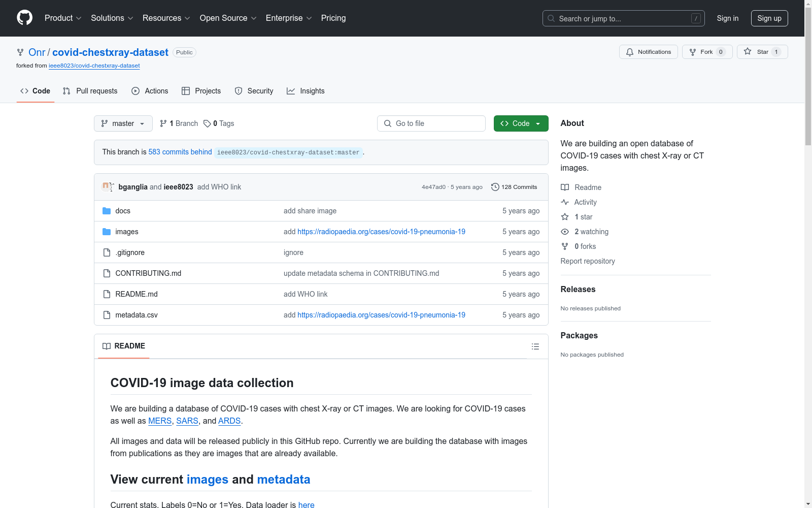Expand the Resources menu
This screenshot has height=508, width=812.
pos(166,18)
